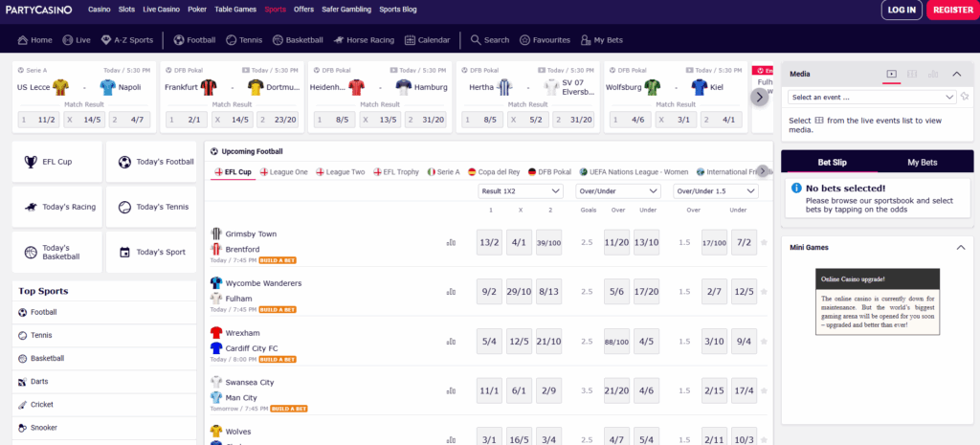The width and height of the screenshot is (980, 445).
Task: Open Today's Basketball tile
Action: point(56,252)
